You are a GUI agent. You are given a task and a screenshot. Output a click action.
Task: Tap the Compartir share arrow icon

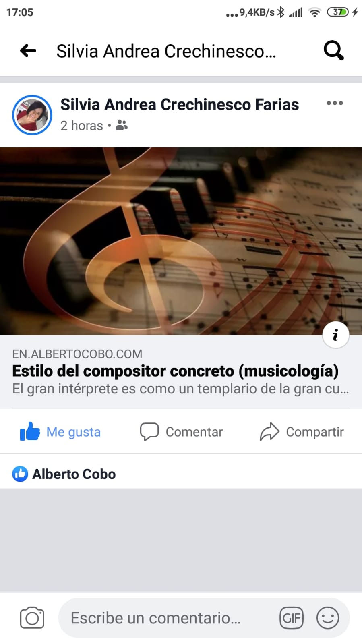pyautogui.click(x=269, y=432)
